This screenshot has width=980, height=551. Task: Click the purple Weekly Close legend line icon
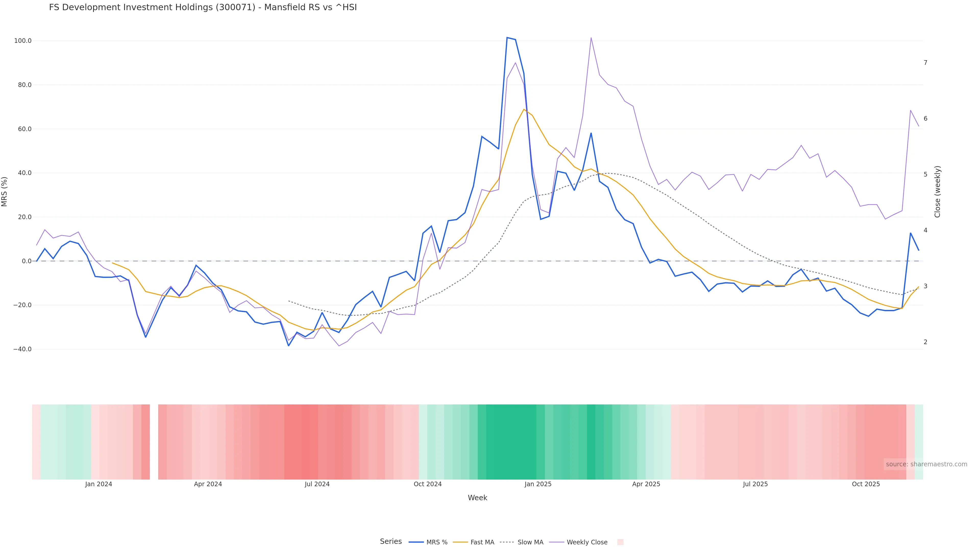(x=557, y=542)
